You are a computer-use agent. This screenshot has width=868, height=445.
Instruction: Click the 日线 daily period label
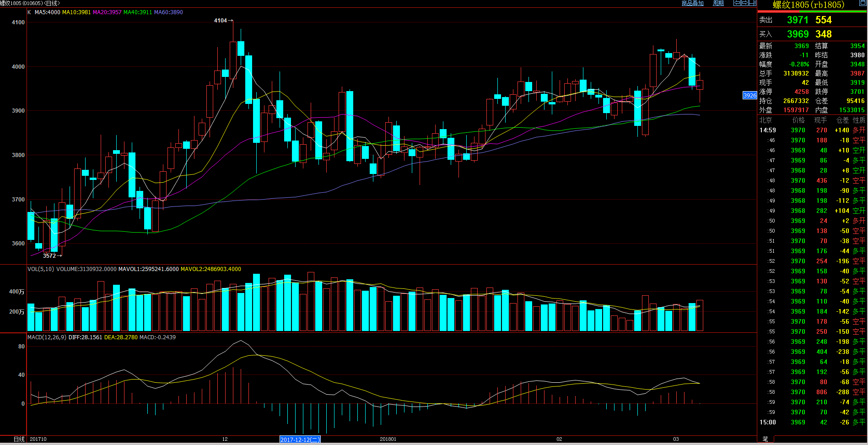click(19, 439)
